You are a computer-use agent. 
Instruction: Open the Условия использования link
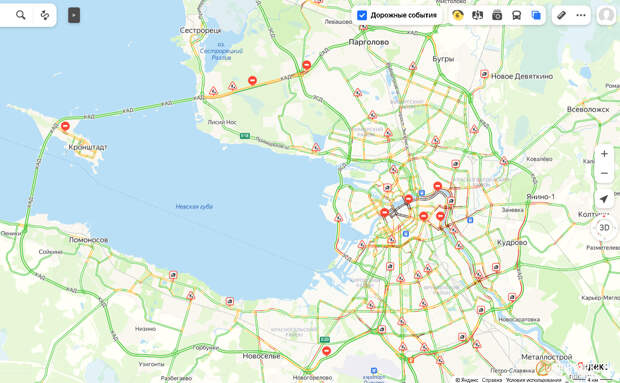(x=533, y=380)
